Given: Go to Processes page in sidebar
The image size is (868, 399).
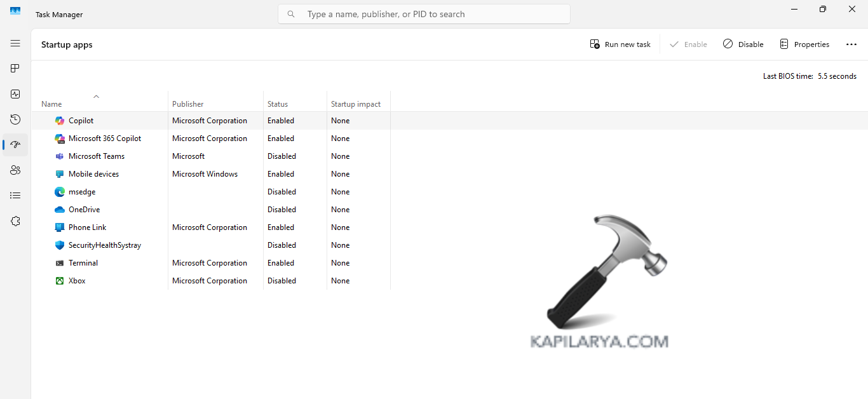Looking at the screenshot, I should click(15, 69).
